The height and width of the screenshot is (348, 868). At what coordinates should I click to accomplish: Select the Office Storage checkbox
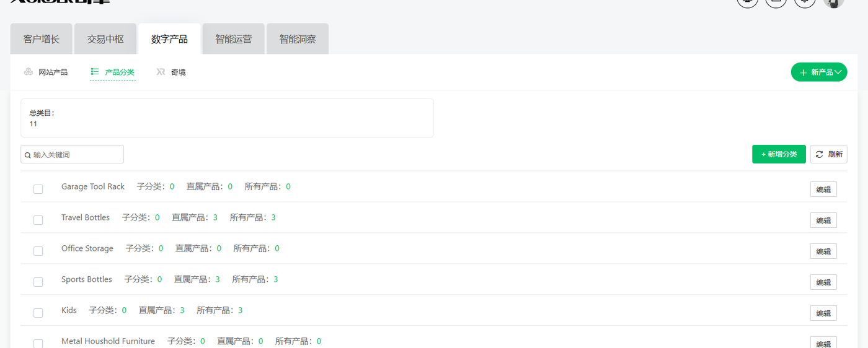(38, 251)
